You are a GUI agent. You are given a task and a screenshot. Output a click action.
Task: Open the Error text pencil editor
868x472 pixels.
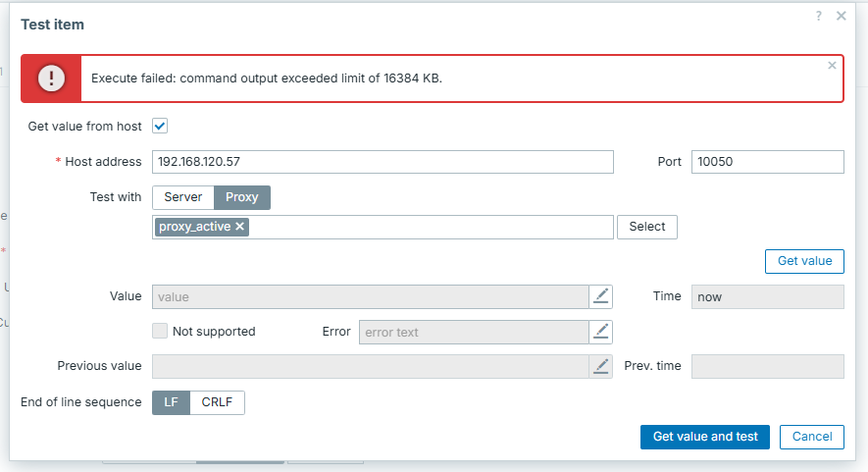(x=601, y=332)
